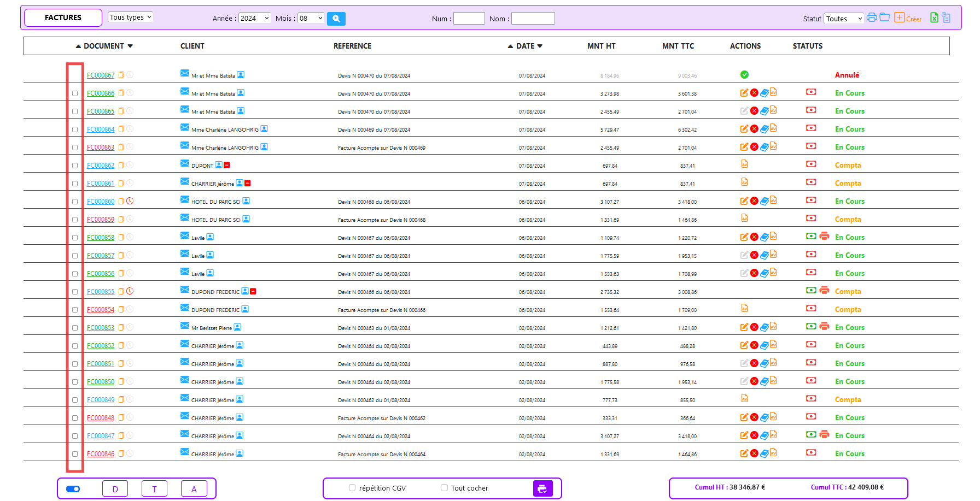
Task: Edit invoice FC000866 with orange pencil icon
Action: (x=744, y=93)
